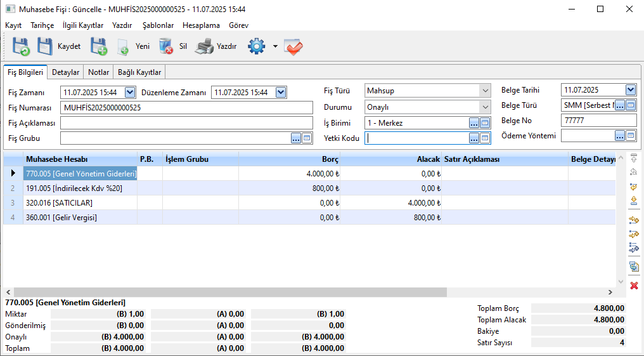Screen dimensions: 644x356
Task: Create a new record with Yeni
Action: coord(124,46)
